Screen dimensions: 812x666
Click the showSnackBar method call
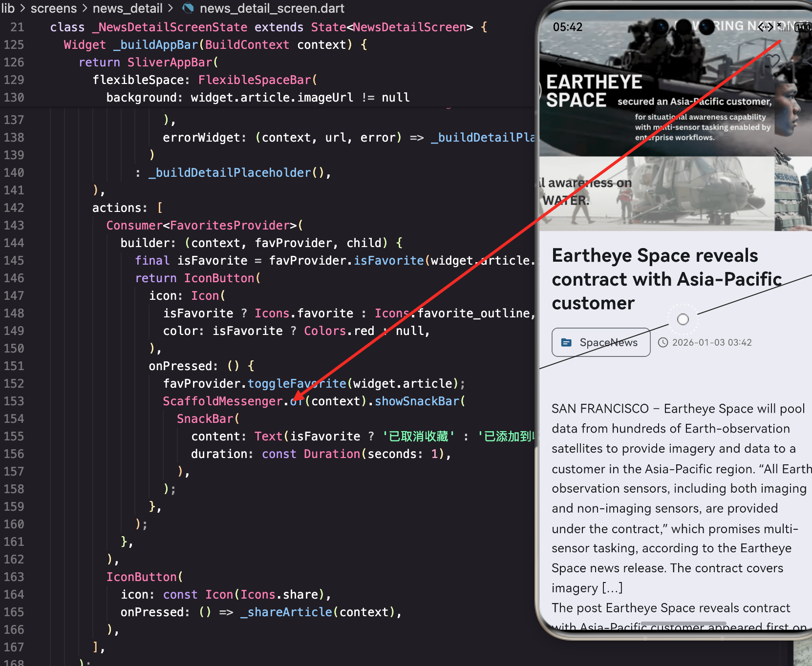417,401
